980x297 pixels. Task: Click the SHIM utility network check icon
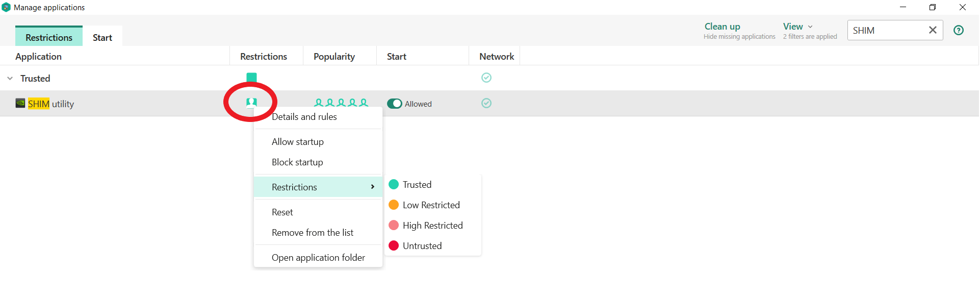coord(486,104)
